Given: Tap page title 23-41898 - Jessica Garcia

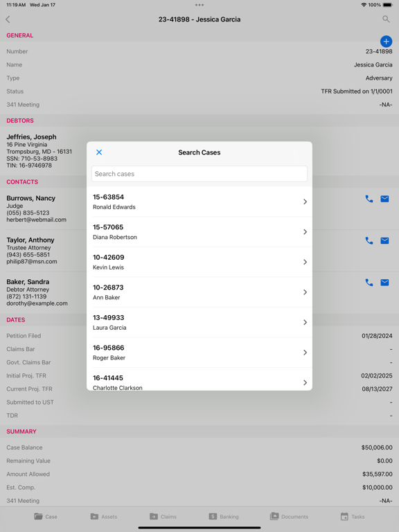Looking at the screenshot, I should (199, 19).
